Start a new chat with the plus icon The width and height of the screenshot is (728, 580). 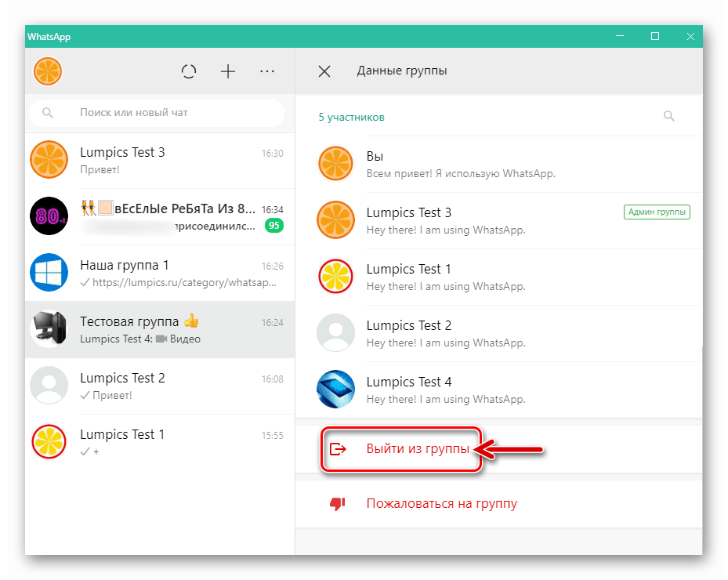click(228, 71)
